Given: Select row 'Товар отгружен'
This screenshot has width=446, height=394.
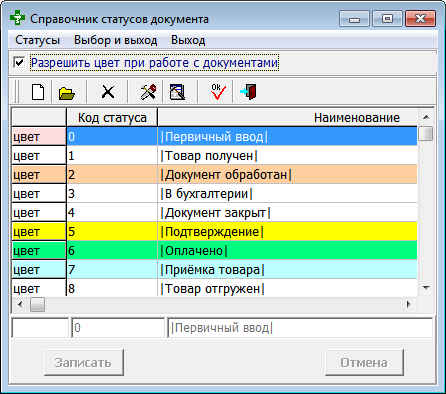Looking at the screenshot, I should (x=214, y=288).
